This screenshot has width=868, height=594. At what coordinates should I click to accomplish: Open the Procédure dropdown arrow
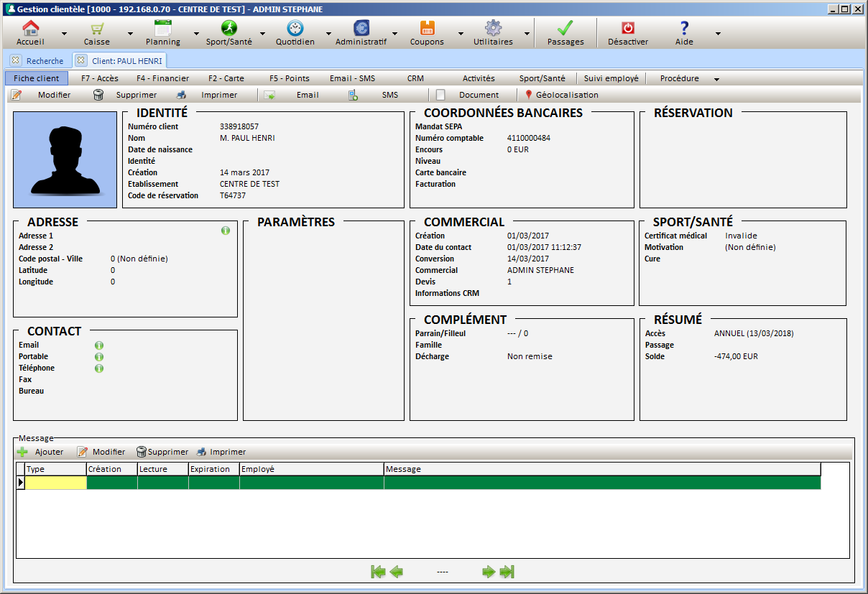tap(716, 79)
